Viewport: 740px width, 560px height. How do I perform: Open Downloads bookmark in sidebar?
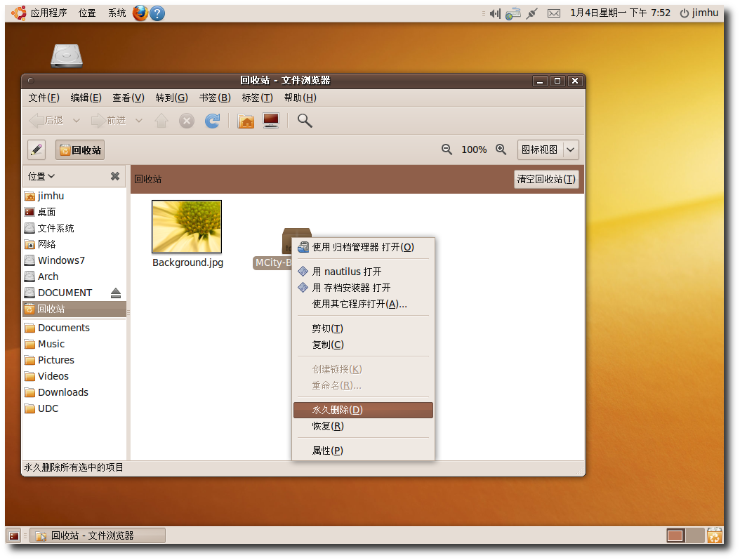(x=74, y=393)
